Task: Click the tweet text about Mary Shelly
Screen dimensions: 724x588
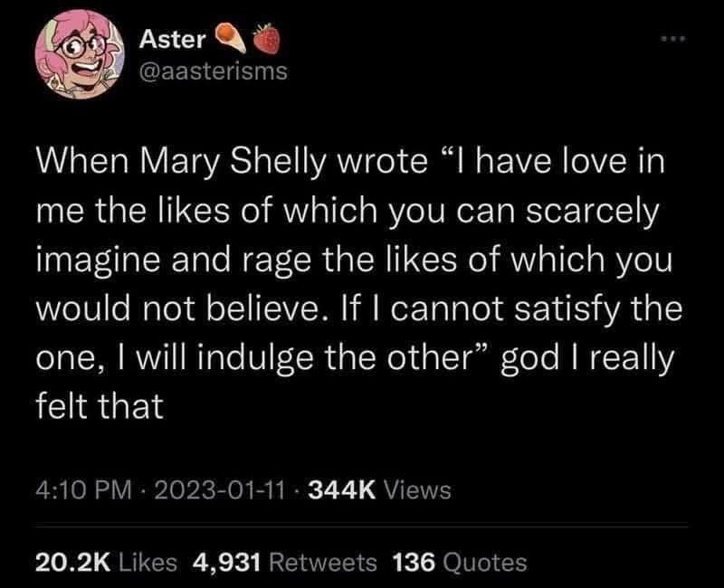Action: point(358,283)
